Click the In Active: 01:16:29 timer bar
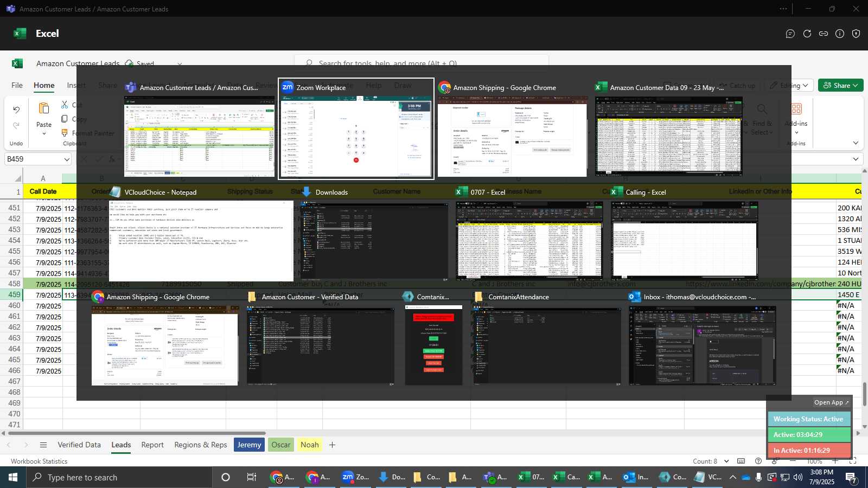This screenshot has width=868, height=488. (809, 451)
